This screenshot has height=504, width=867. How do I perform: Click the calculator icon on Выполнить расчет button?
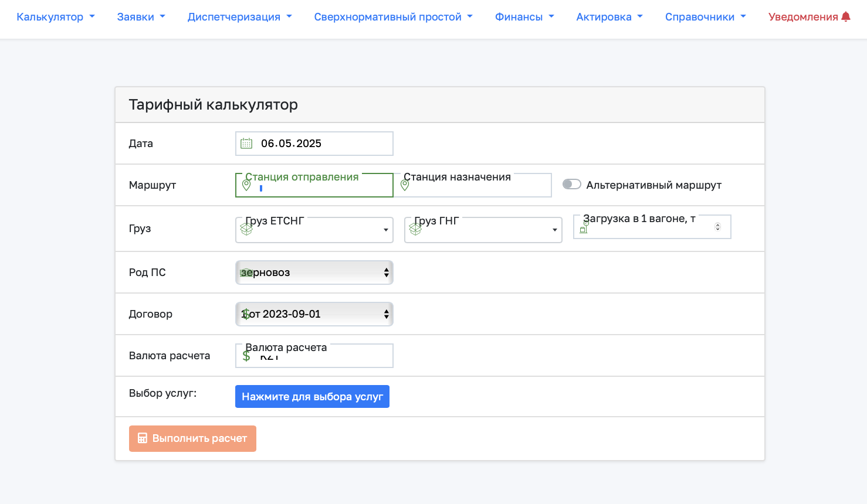pyautogui.click(x=143, y=438)
